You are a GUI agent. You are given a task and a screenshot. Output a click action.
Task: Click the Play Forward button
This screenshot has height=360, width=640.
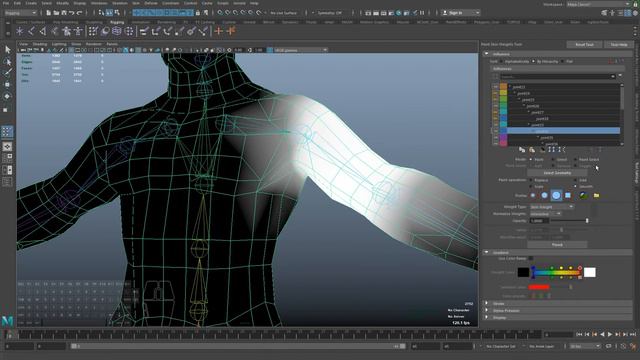(x=610, y=334)
